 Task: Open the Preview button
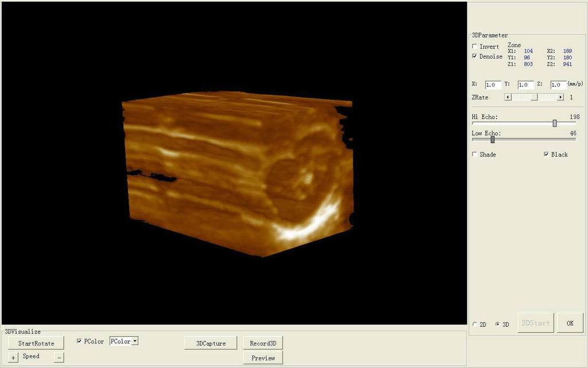pyautogui.click(x=263, y=358)
